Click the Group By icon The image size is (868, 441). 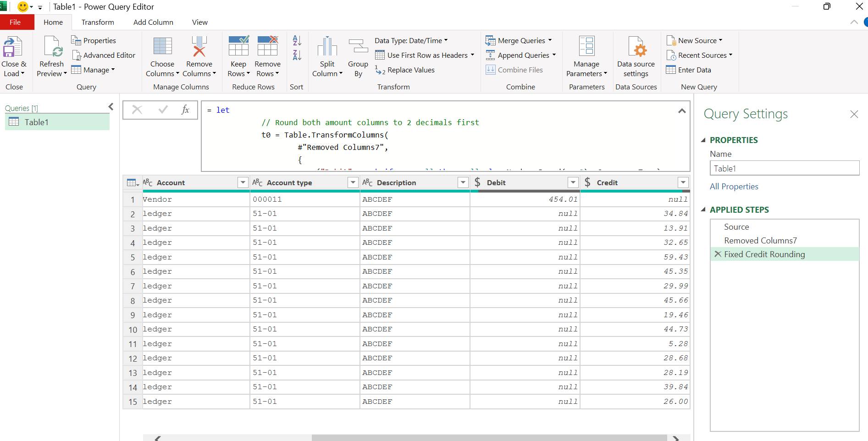(x=358, y=46)
